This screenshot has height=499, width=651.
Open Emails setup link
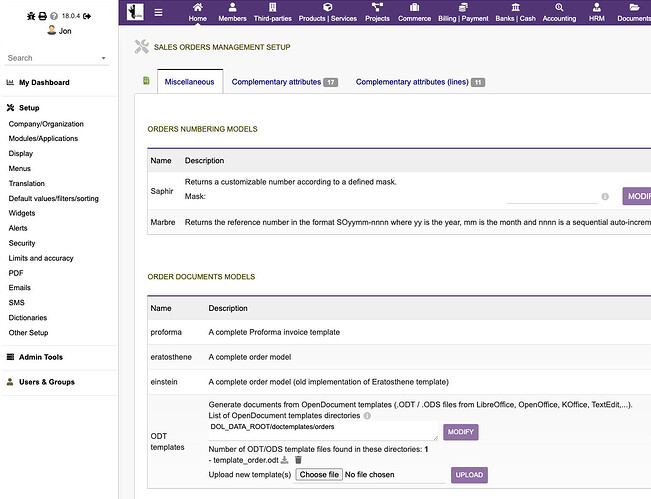click(x=20, y=287)
